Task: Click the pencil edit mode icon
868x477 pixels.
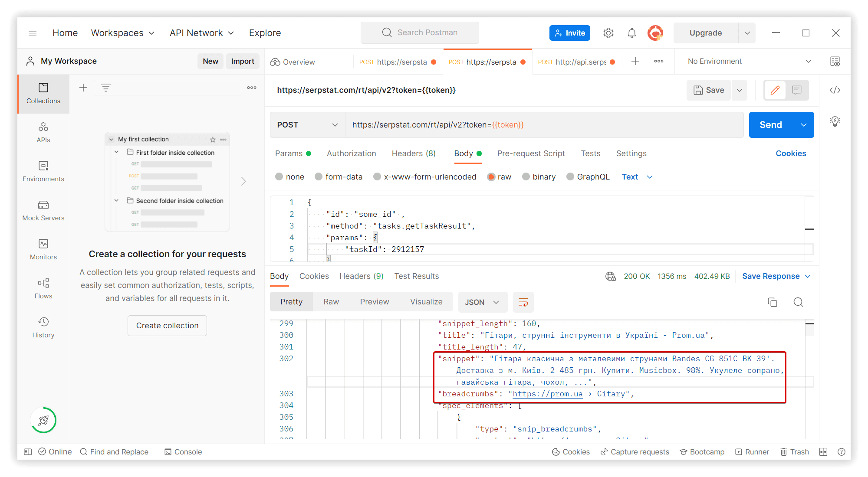Action: pos(775,90)
